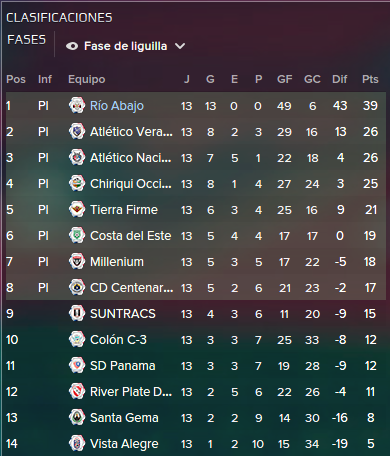
Task: Click the Atlético Veragüense club badge
Action: [77, 131]
